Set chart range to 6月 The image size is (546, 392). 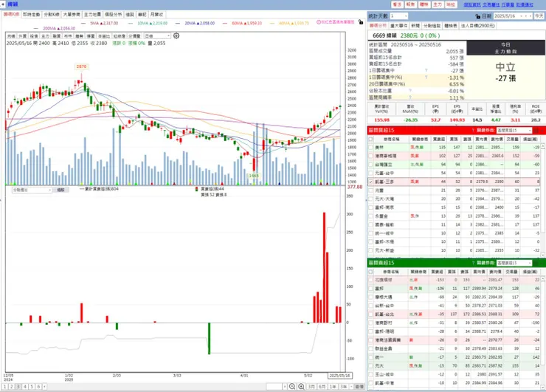point(322,386)
